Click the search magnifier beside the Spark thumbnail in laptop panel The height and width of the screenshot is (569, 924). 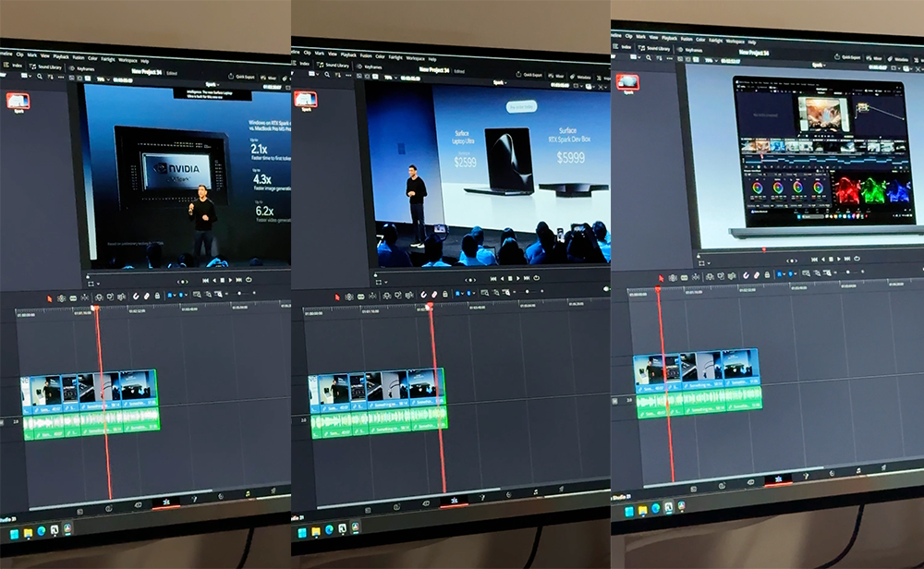click(x=649, y=57)
